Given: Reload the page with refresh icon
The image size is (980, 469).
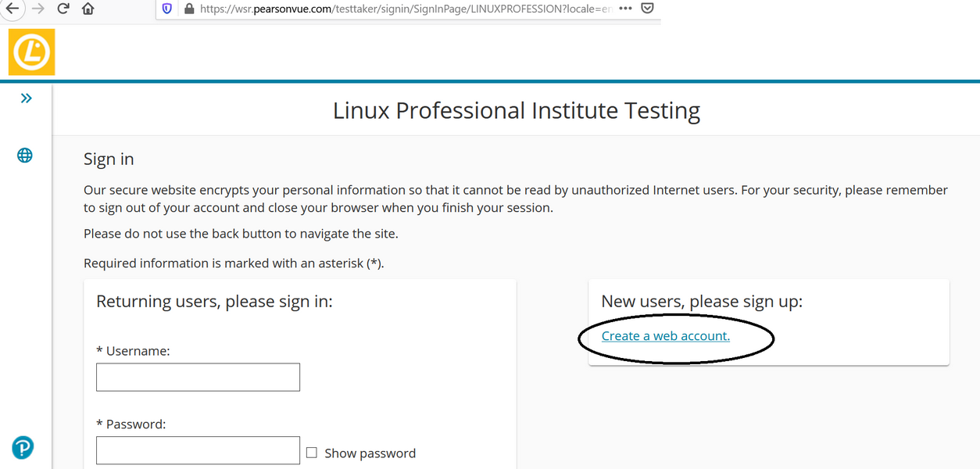Looking at the screenshot, I should (x=63, y=9).
